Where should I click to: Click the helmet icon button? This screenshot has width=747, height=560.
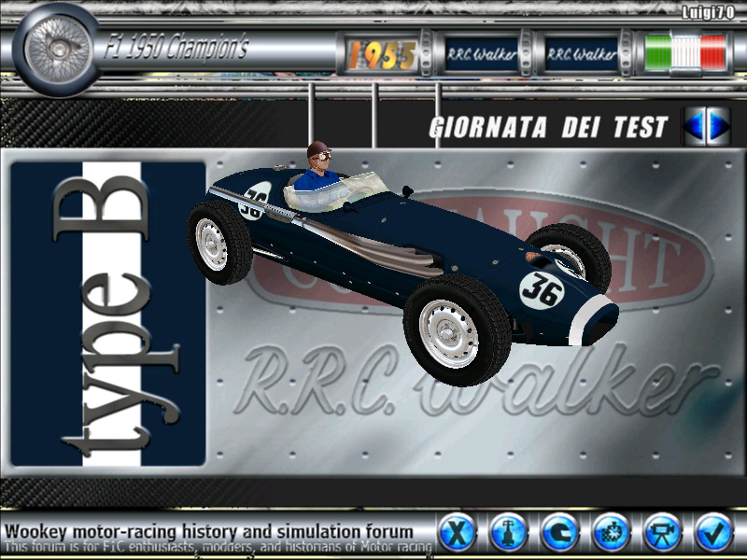pos(560,532)
